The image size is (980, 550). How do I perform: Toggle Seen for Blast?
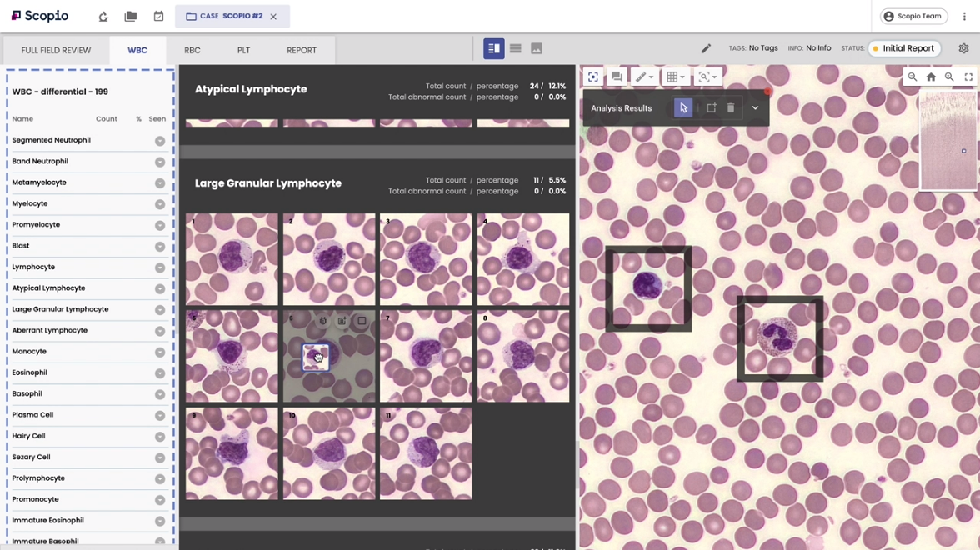point(160,247)
